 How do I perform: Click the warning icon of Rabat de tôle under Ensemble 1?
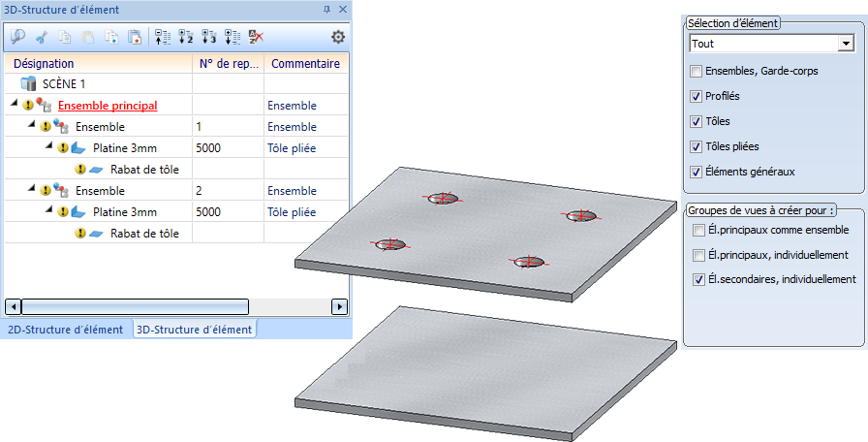click(x=80, y=170)
